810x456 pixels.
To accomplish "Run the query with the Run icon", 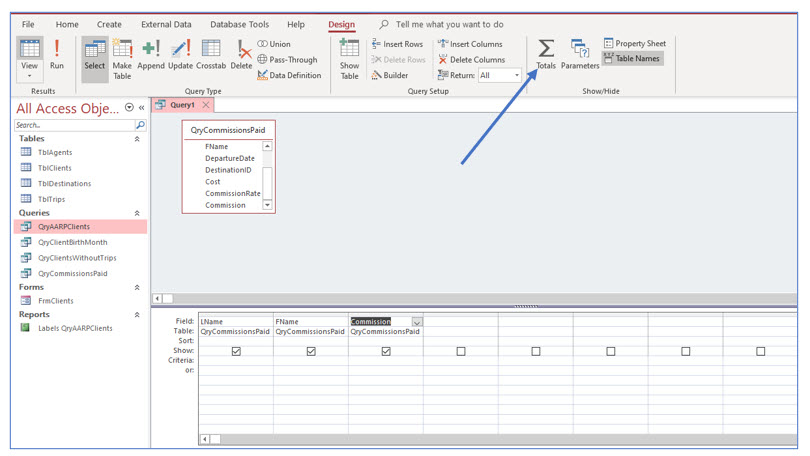I will [57, 54].
